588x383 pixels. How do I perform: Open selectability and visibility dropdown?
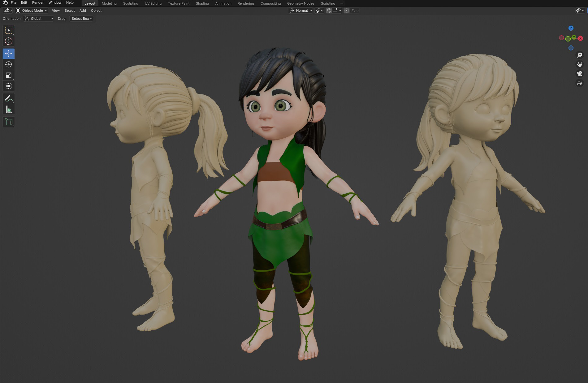(x=580, y=11)
